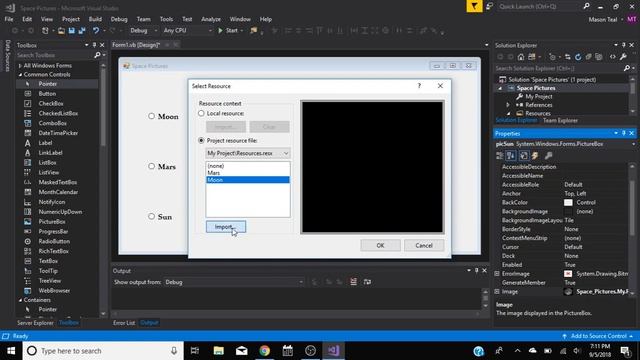This screenshot has height=360, width=640.
Task: Select Moon in the resource list
Action: click(x=248, y=180)
